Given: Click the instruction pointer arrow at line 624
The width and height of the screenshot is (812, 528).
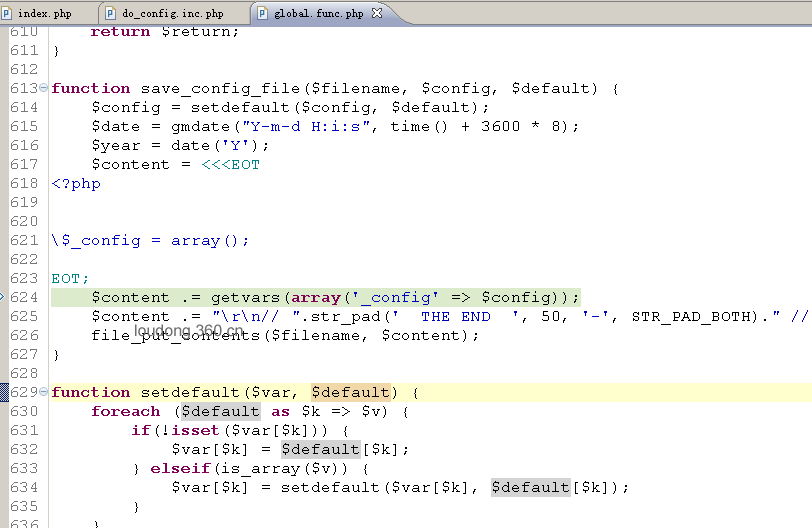Looking at the screenshot, I should (x=3, y=297).
